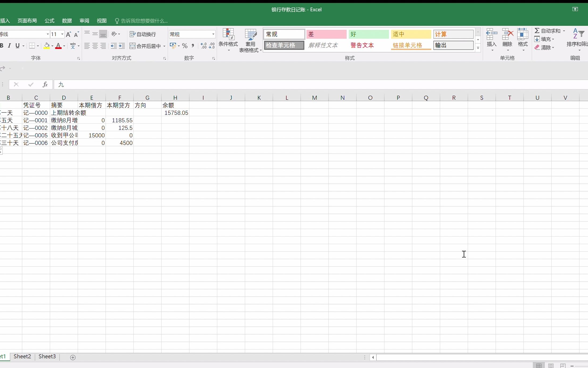Apply the 检查单元格 style
The image size is (588, 368).
[284, 45]
